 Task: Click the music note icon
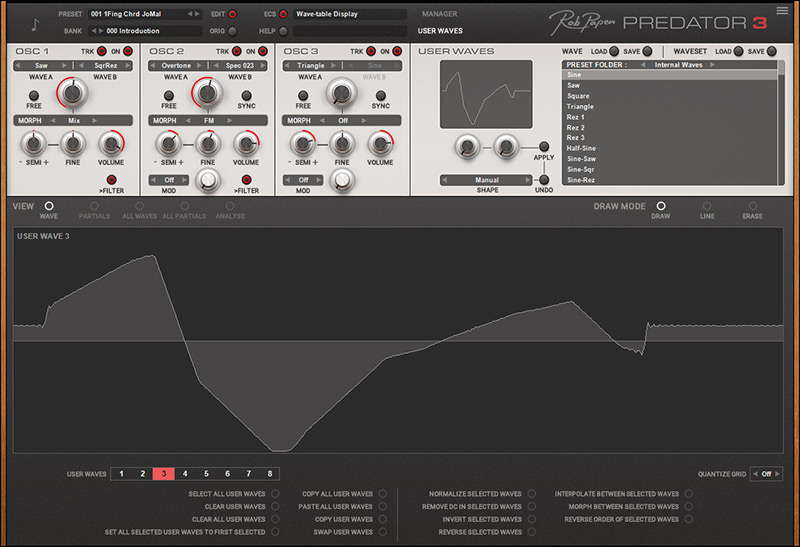coord(35,24)
